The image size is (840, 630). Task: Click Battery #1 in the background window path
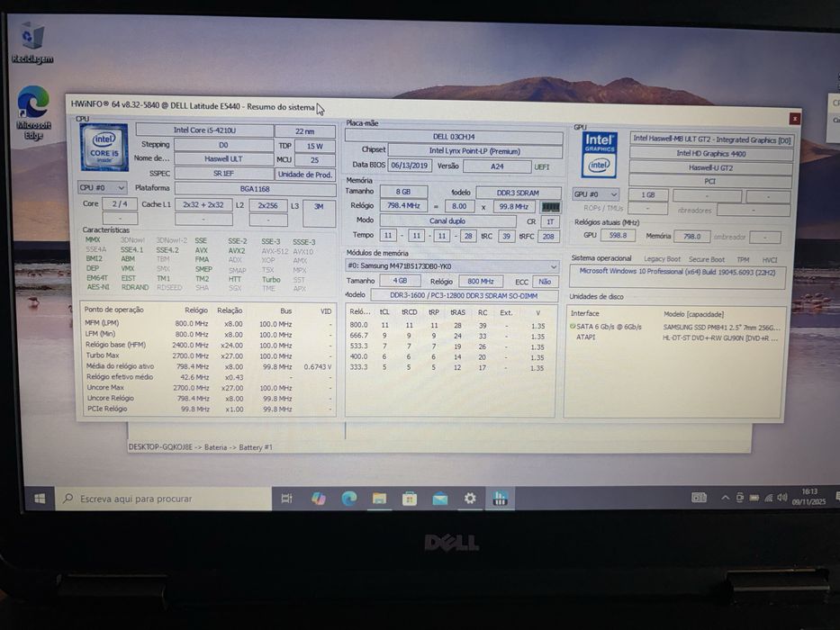(256, 447)
